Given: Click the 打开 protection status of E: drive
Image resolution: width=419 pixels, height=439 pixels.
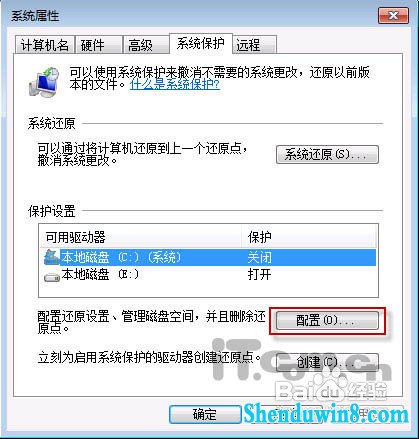Looking at the screenshot, I should coord(259,275).
